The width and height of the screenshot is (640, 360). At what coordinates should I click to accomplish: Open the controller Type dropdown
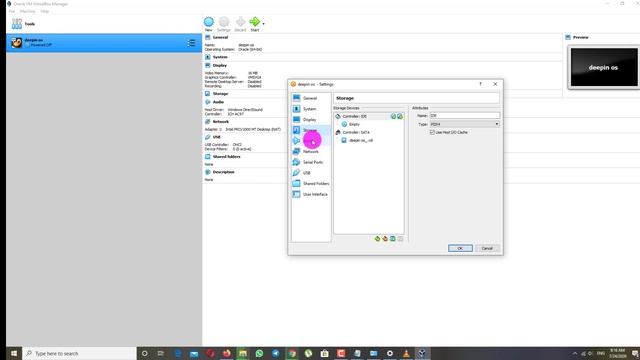pyautogui.click(x=464, y=124)
